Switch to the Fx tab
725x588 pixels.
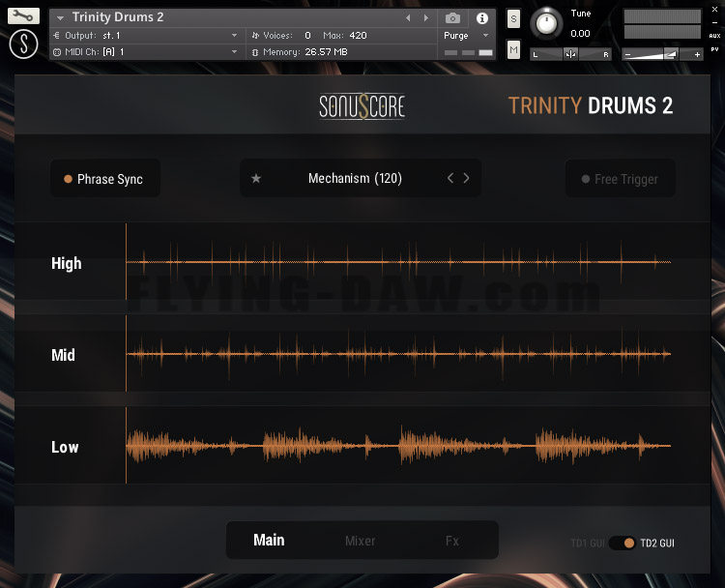[x=452, y=541]
